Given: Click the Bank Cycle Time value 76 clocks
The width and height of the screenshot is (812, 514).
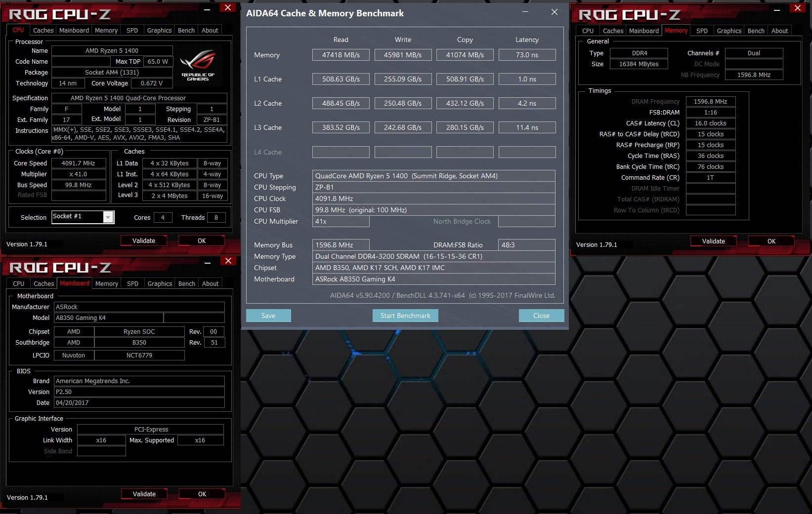Looking at the screenshot, I should tap(711, 166).
